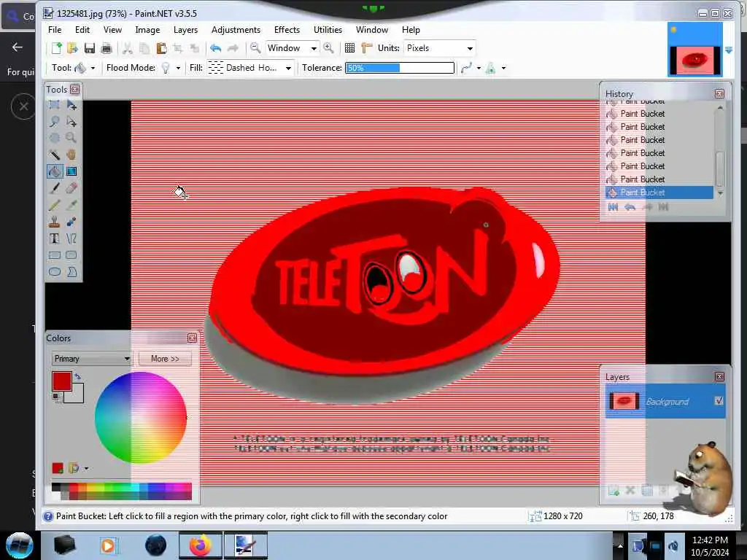
Task: Click the Windows Start orb
Action: click(x=19, y=545)
